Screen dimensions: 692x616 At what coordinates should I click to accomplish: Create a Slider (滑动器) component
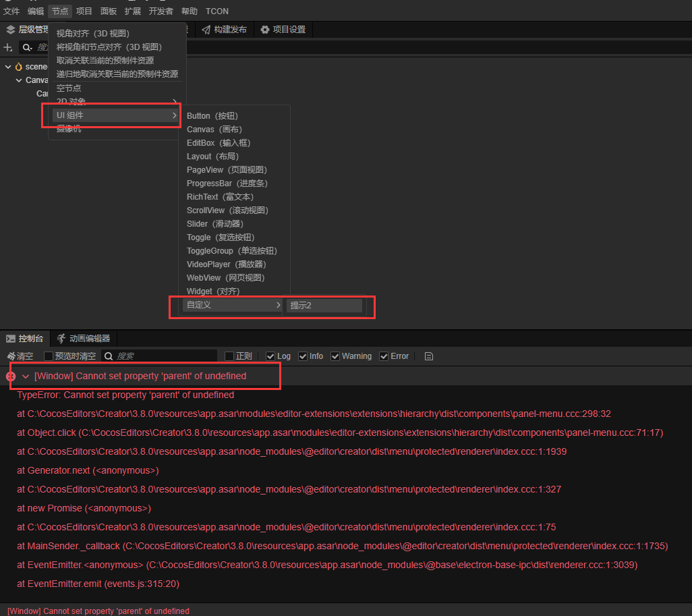tap(215, 224)
